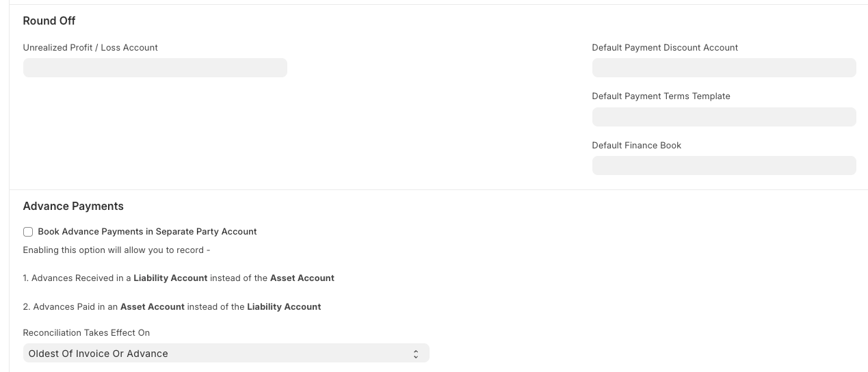The image size is (868, 372).
Task: Click the Reconciliation Takes Effect On label
Action: 86,333
